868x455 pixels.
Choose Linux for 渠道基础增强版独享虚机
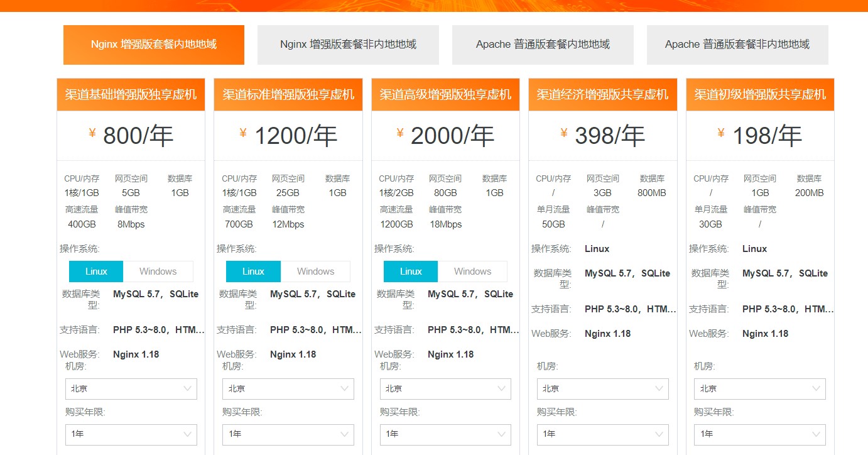coord(96,271)
